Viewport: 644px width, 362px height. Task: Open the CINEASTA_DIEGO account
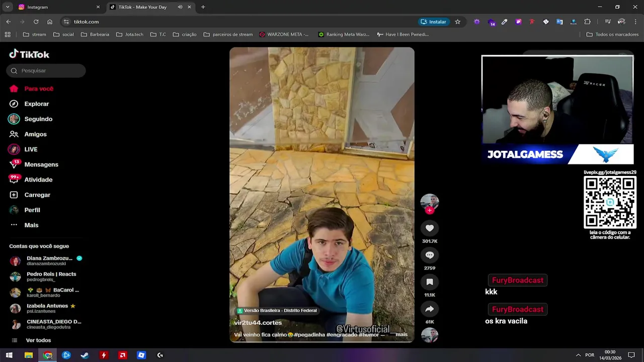tap(46, 324)
